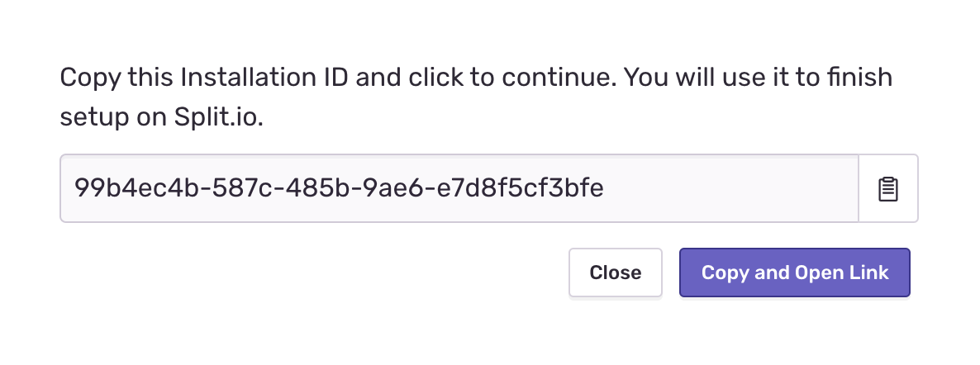Hit the clipboard icon right of the ID field

coord(888,189)
